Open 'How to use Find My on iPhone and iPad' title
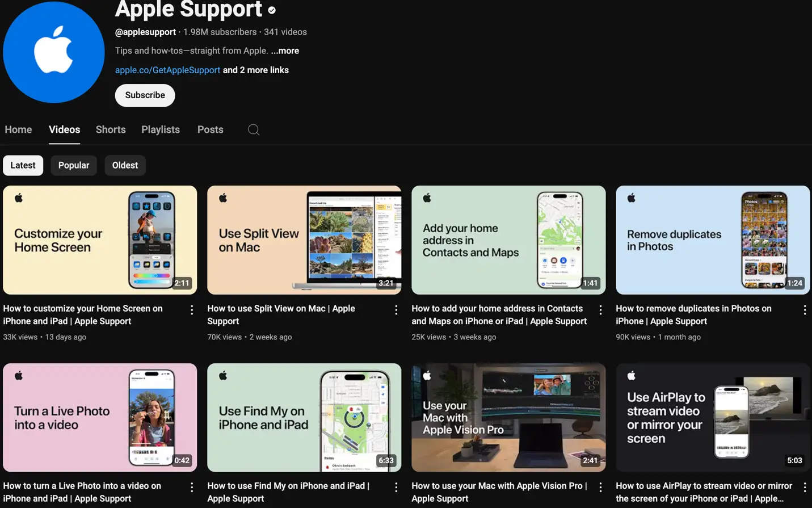The height and width of the screenshot is (508, 812). tap(288, 492)
